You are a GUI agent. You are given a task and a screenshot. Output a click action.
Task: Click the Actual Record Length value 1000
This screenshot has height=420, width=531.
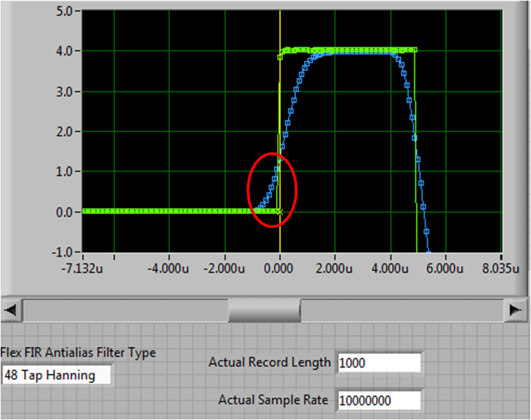379,363
